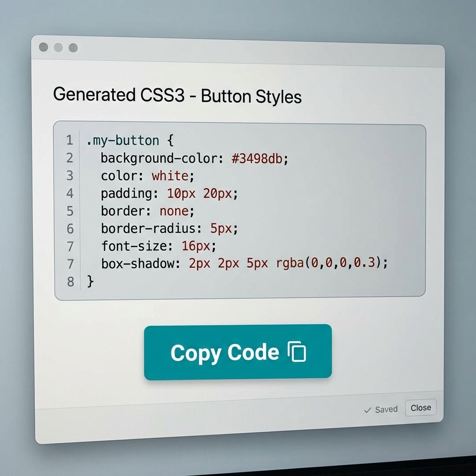Viewport: 476px width, 476px height.
Task: Click the third window control dot
Action: click(x=73, y=48)
